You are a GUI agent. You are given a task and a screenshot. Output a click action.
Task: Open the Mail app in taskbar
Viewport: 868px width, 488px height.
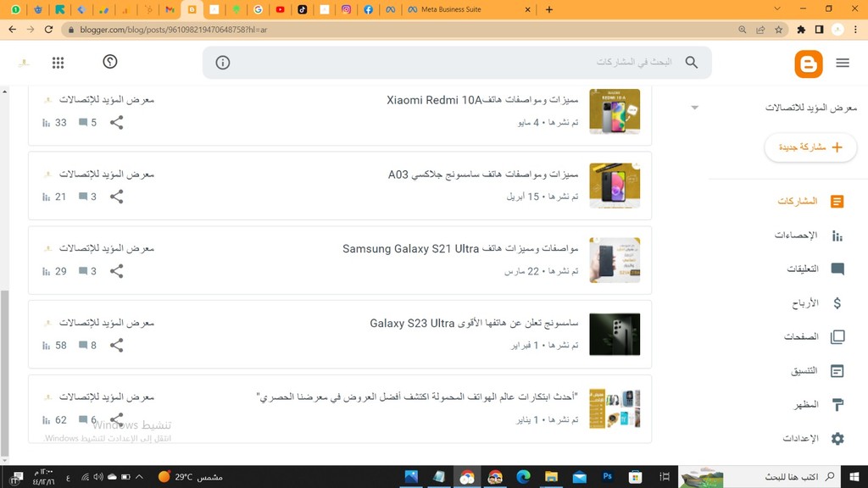580,477
